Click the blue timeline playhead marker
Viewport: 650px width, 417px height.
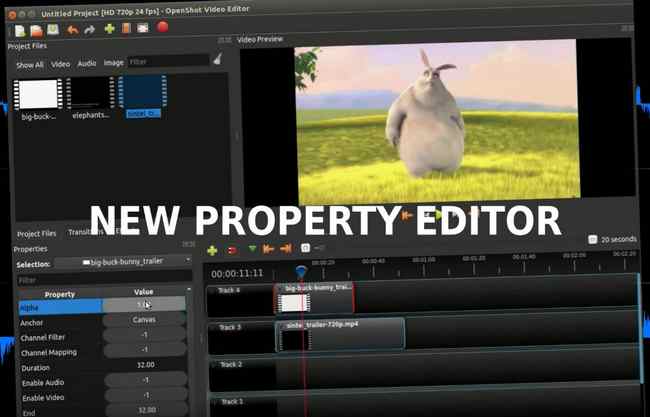click(301, 272)
